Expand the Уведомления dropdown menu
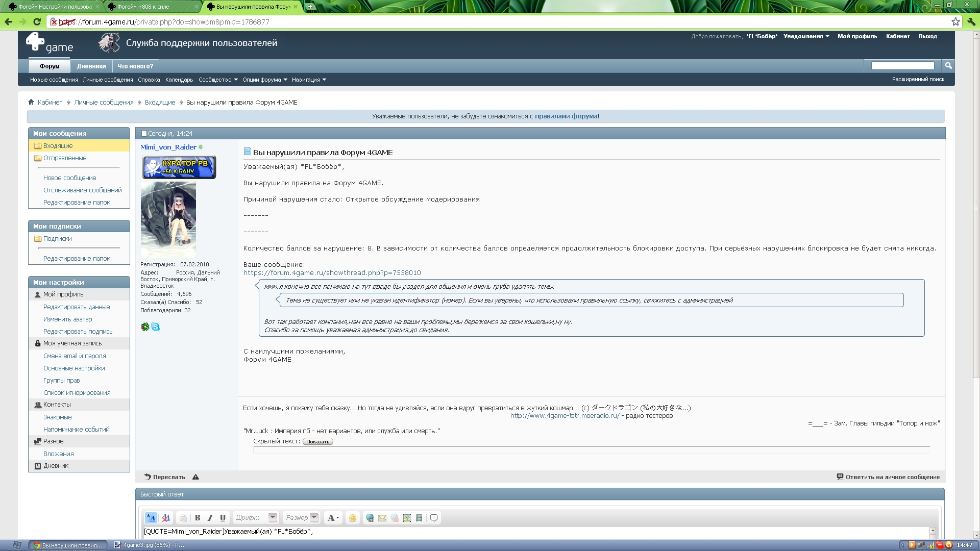980x551 pixels. click(x=806, y=36)
